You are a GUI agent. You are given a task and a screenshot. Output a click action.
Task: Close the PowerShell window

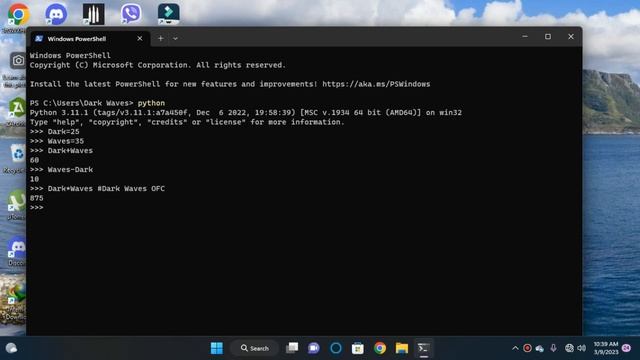click(571, 37)
